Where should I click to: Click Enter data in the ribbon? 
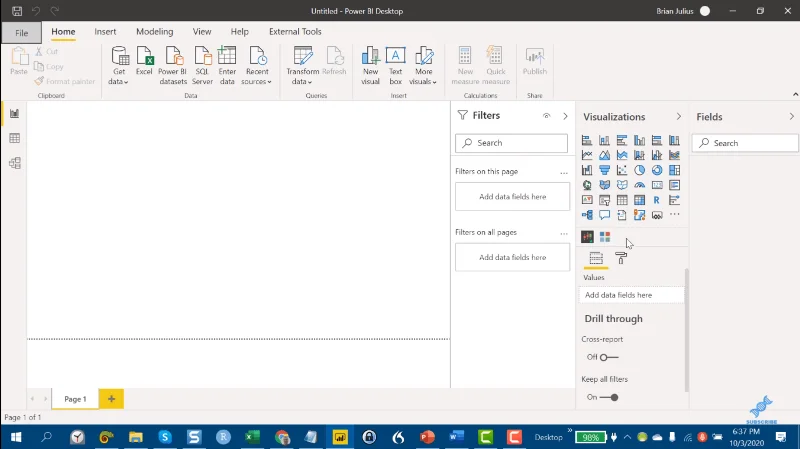click(x=227, y=65)
